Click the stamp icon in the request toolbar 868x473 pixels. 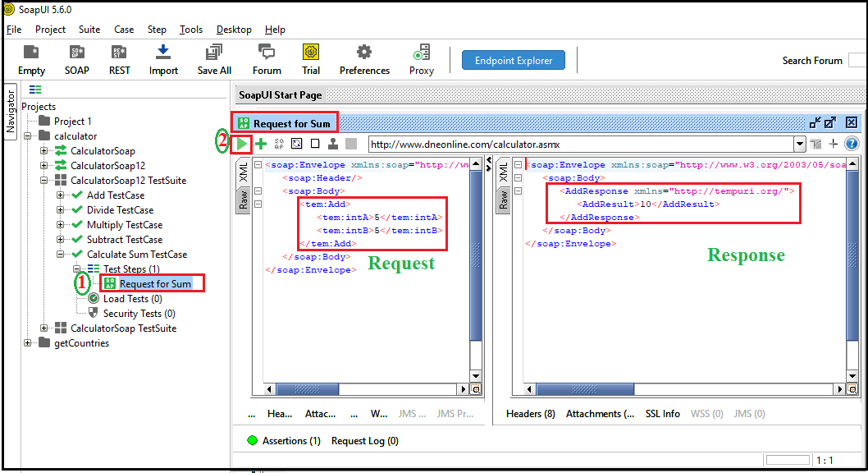tap(333, 144)
